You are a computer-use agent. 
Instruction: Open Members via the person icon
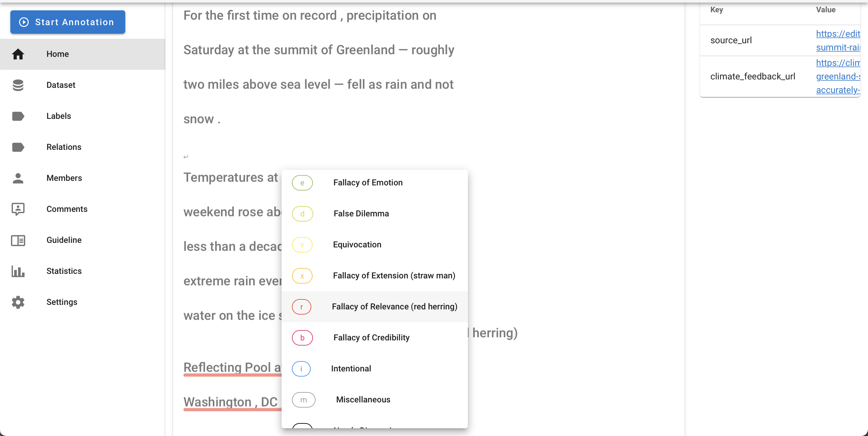click(x=18, y=178)
